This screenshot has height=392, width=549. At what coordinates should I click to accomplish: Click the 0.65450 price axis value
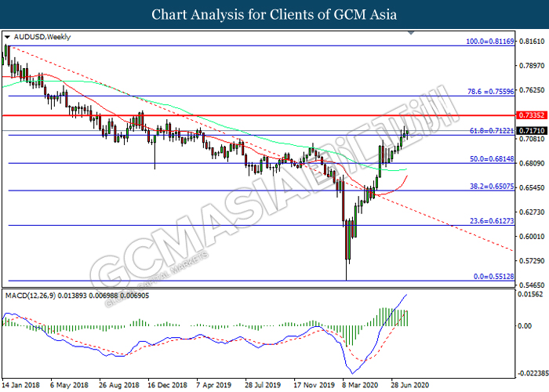[x=532, y=188]
